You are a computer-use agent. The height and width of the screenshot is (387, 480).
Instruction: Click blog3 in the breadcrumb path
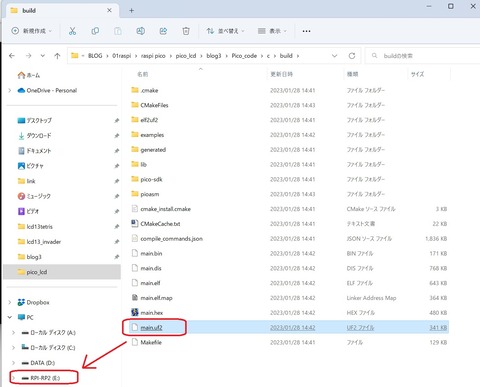[214, 56]
